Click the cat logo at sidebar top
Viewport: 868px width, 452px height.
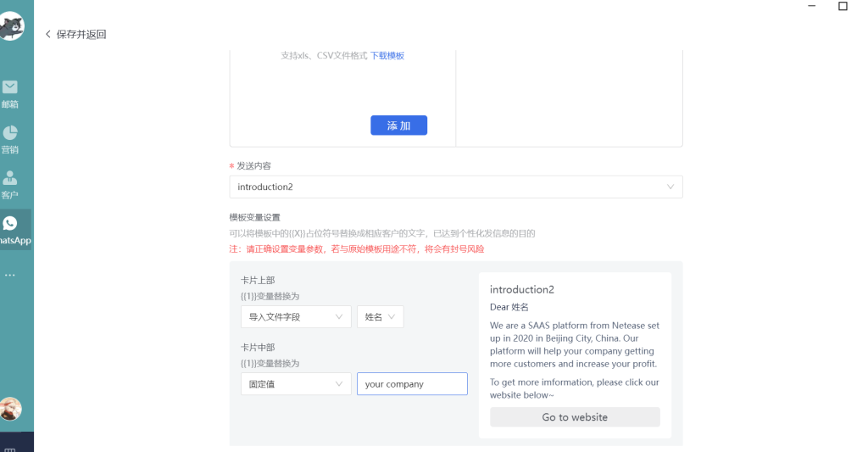tap(10, 27)
